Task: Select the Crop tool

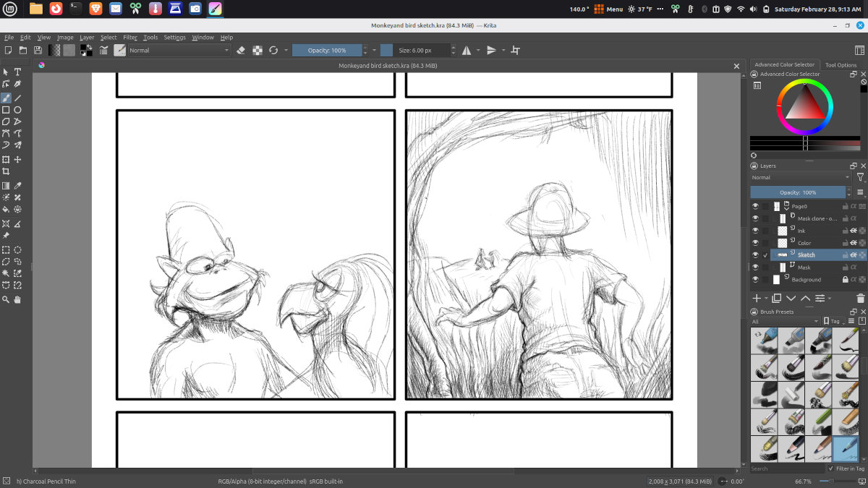Action: coord(6,172)
